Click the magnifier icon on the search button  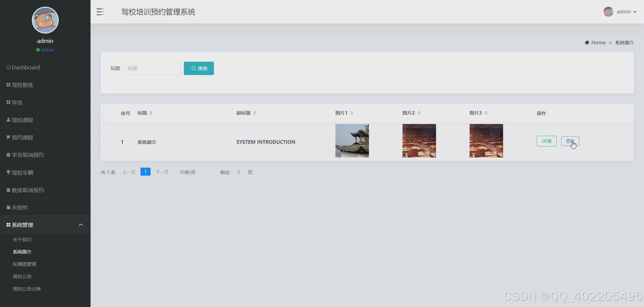pyautogui.click(x=194, y=68)
